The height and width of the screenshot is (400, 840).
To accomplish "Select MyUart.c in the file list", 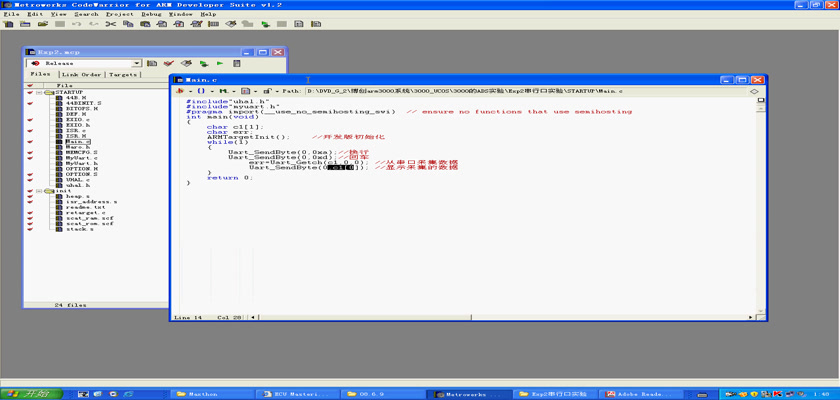I will [x=82, y=158].
